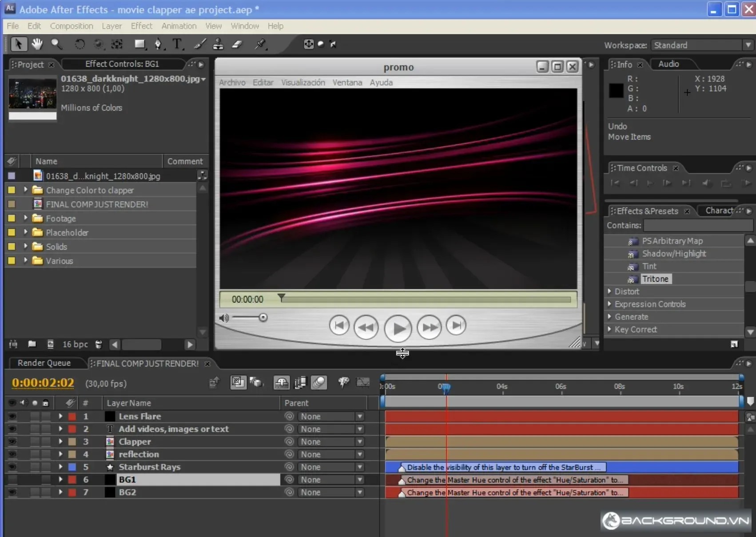Click the promo player volume slider
The image size is (756, 537).
pos(250,318)
